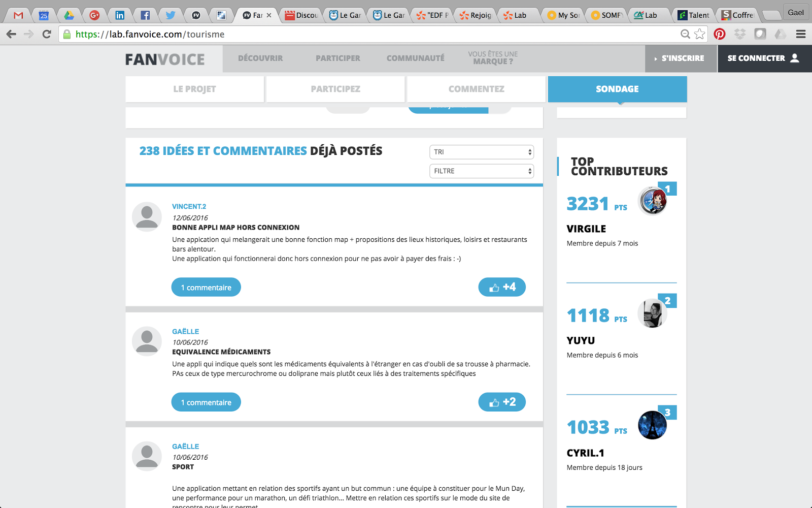Open the VINCENT.2 profile link

tap(189, 206)
